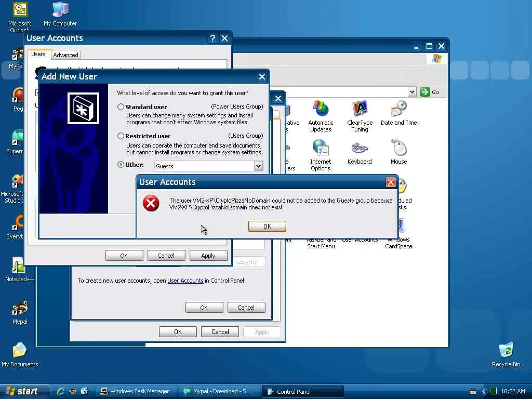Image resolution: width=532 pixels, height=399 pixels.
Task: Click OK in the error message dialog
Action: point(267,227)
